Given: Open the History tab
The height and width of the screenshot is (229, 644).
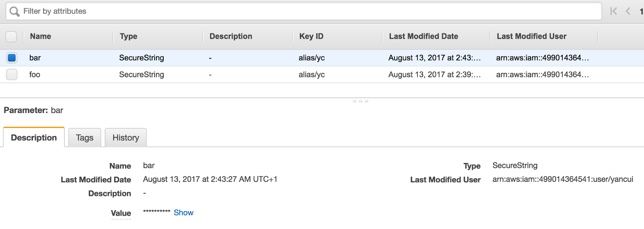Looking at the screenshot, I should pyautogui.click(x=126, y=138).
